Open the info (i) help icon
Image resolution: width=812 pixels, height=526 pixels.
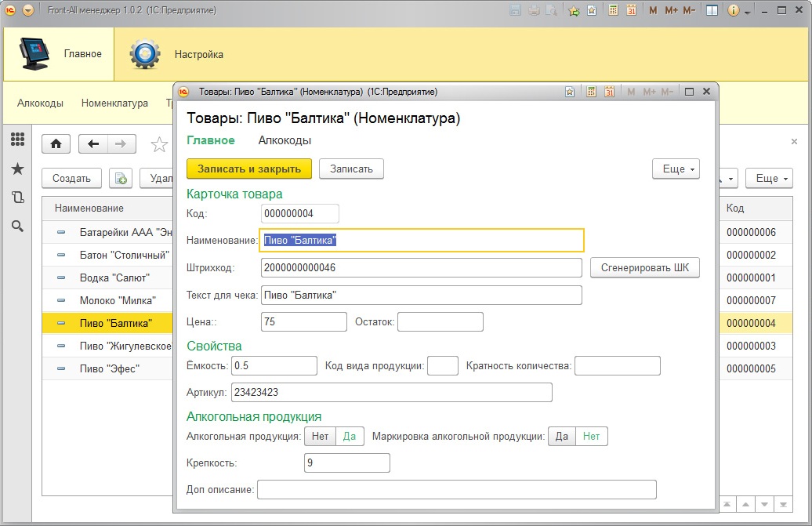click(733, 10)
